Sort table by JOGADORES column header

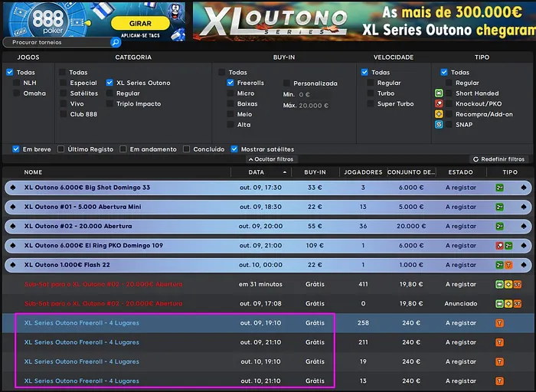click(x=363, y=172)
